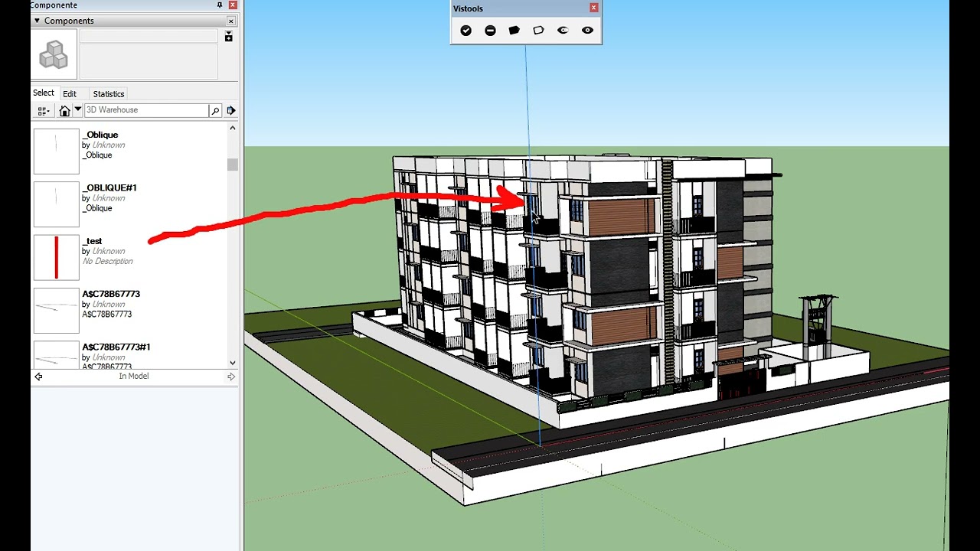Open the view options list dropdown
Screen dimensions: 980x551
[44, 111]
